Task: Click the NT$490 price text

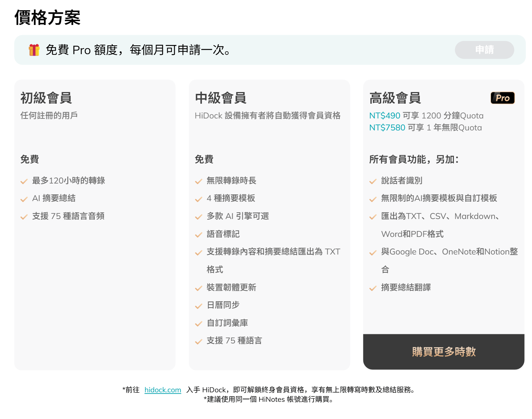Action: (x=384, y=116)
